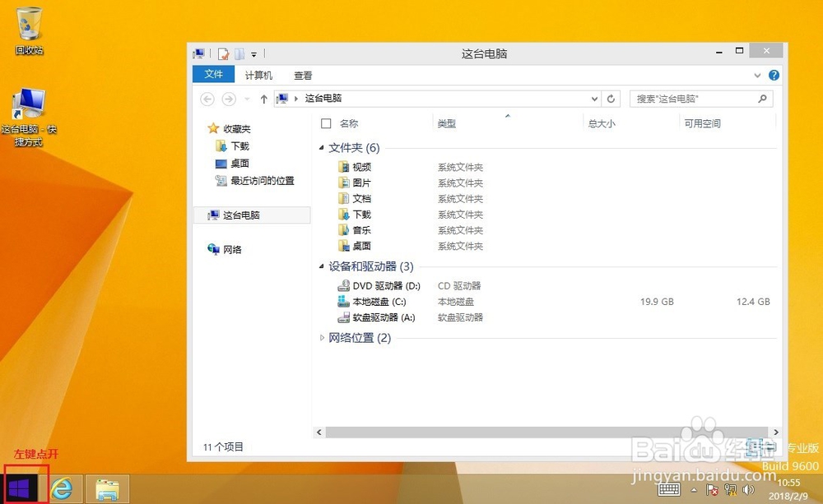The height and width of the screenshot is (504, 823).
Task: Collapse the 文件夹 (6) section
Action: pyautogui.click(x=321, y=148)
